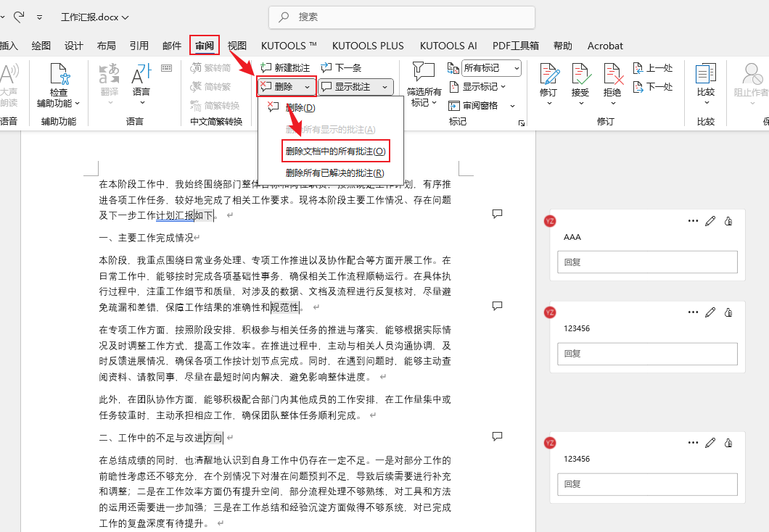The height and width of the screenshot is (532, 769).
Task: Expand the 显示标记 show markup menu
Action: point(481,86)
